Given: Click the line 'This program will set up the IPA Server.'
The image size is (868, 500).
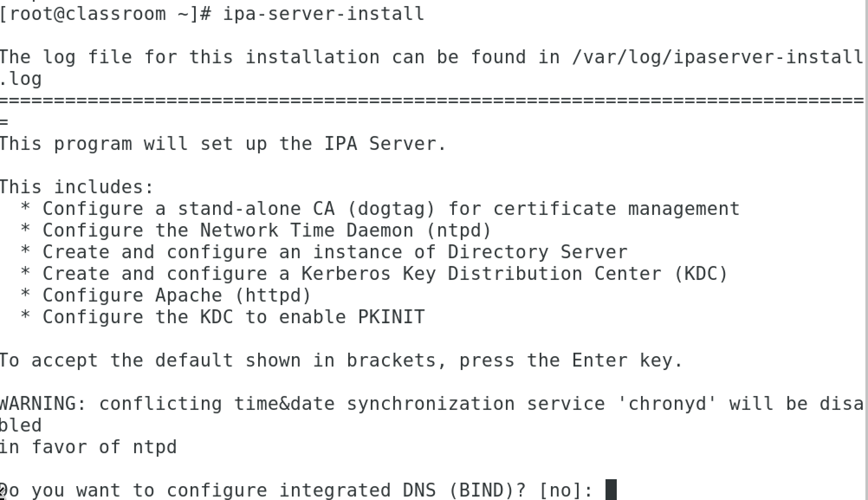Looking at the screenshot, I should 223,144.
